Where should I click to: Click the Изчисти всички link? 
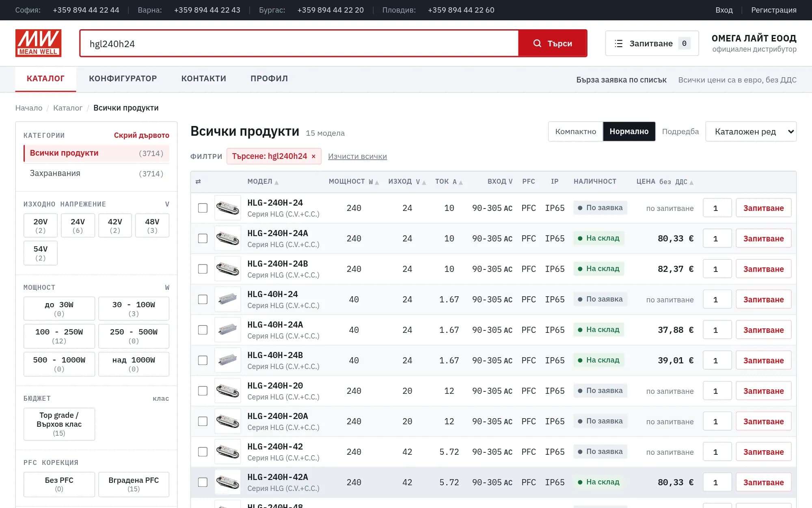tap(357, 156)
